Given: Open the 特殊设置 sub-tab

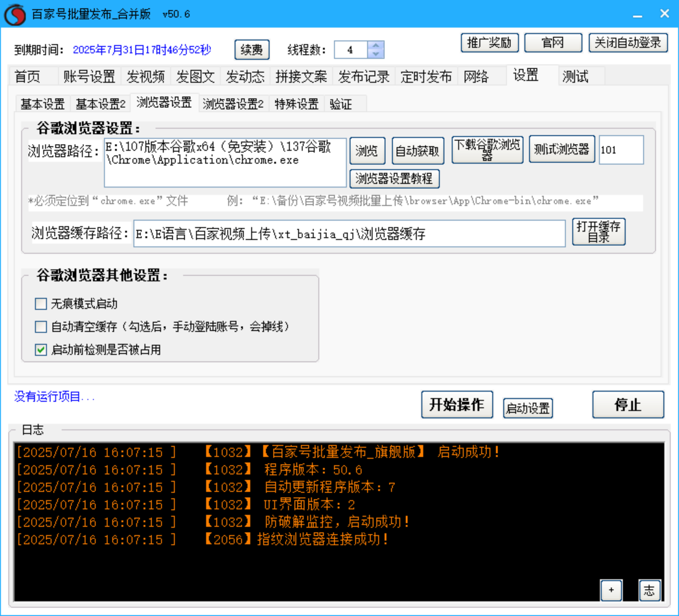Looking at the screenshot, I should pyautogui.click(x=297, y=104).
